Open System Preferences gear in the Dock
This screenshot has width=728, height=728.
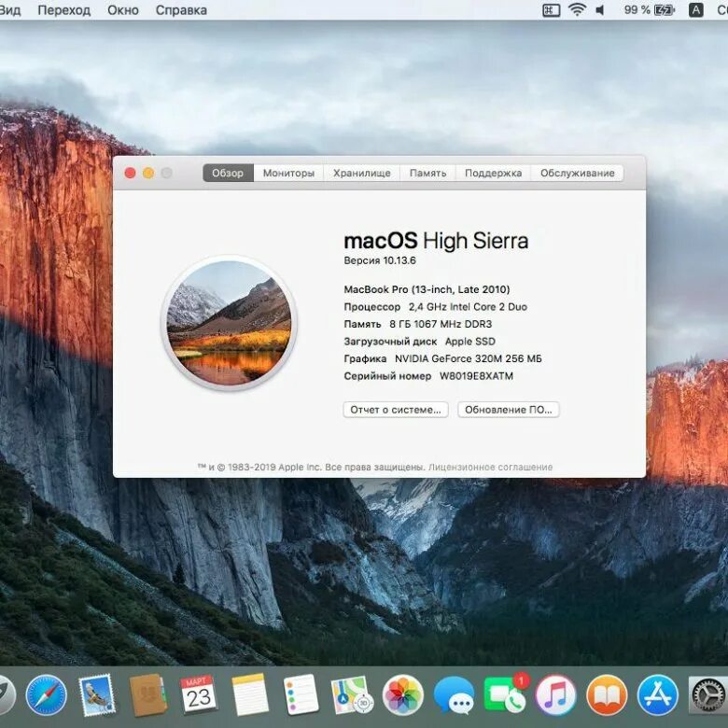[x=707, y=695]
